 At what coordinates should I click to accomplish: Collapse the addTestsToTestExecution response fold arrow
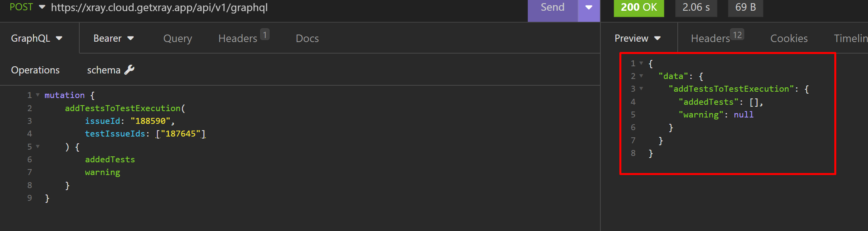641,89
